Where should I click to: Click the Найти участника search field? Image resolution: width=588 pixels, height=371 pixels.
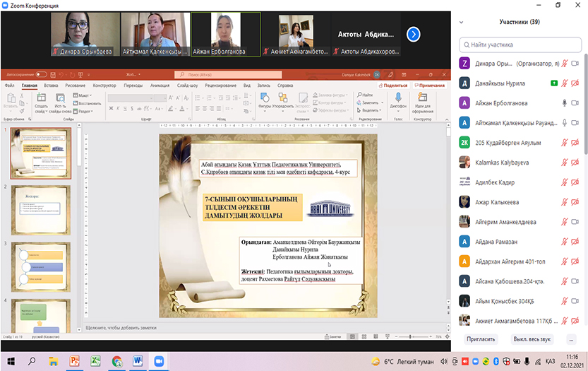click(519, 44)
